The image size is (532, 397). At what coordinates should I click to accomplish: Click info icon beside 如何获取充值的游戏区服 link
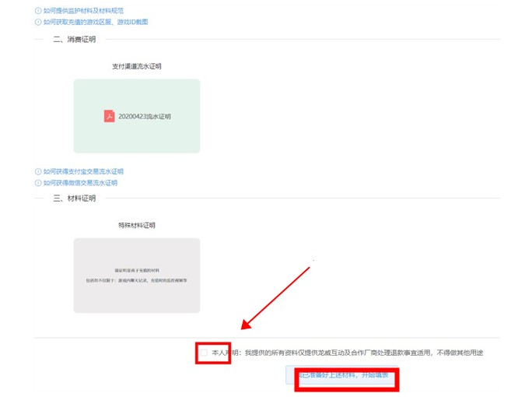tap(38, 22)
